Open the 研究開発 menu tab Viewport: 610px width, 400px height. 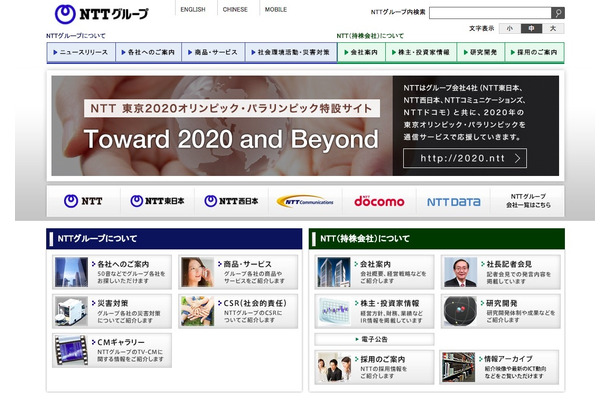click(481, 52)
